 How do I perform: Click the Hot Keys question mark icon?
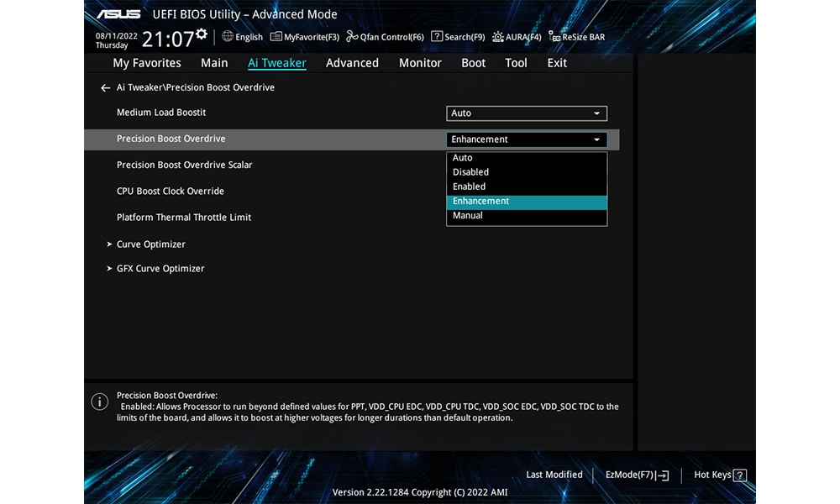click(x=740, y=475)
